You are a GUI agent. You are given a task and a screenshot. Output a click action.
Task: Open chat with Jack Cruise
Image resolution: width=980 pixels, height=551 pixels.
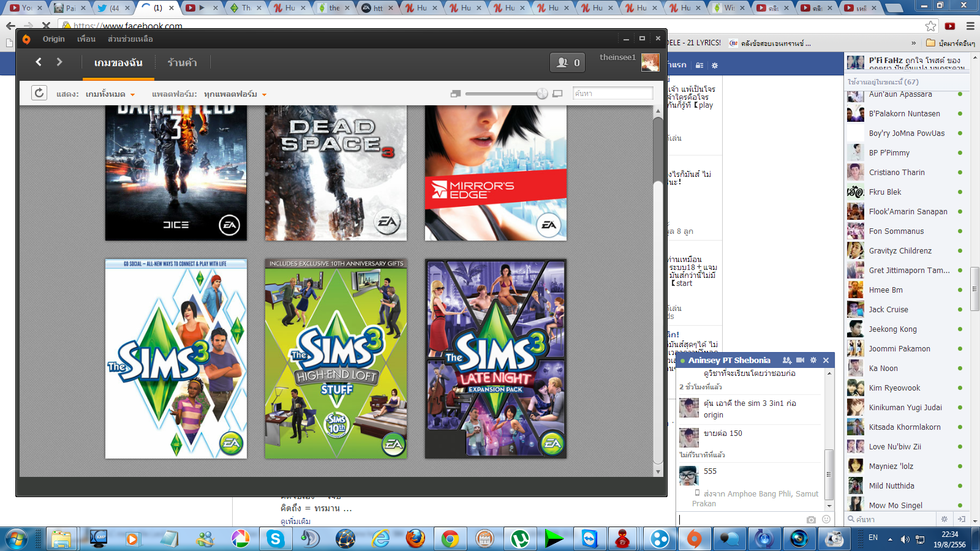(x=905, y=309)
